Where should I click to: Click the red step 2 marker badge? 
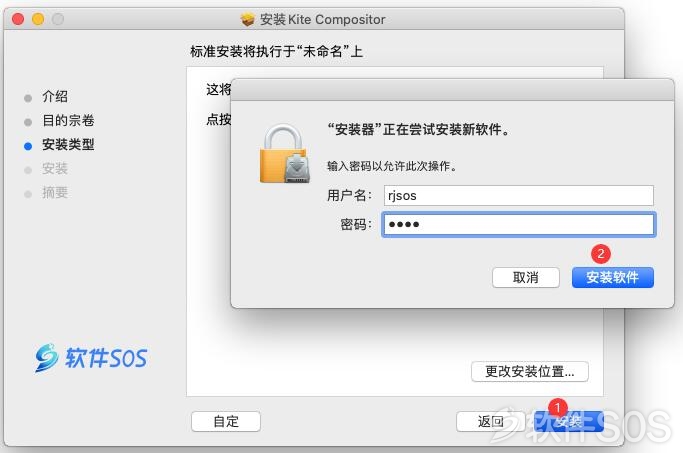601,254
